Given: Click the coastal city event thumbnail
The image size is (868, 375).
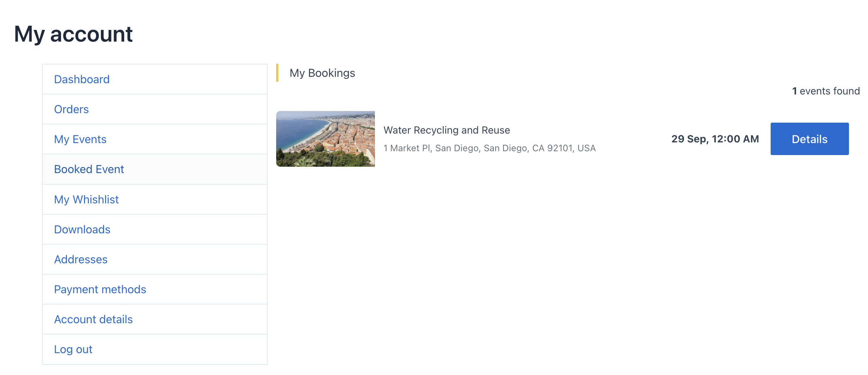Looking at the screenshot, I should click(x=325, y=139).
